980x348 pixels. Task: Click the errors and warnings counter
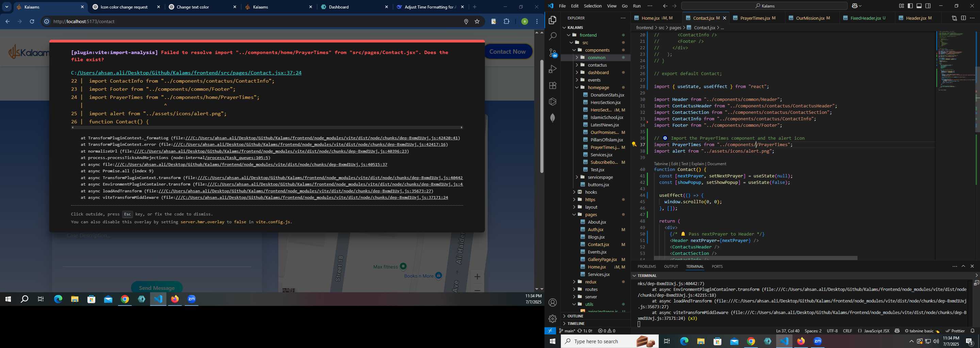[x=606, y=331]
